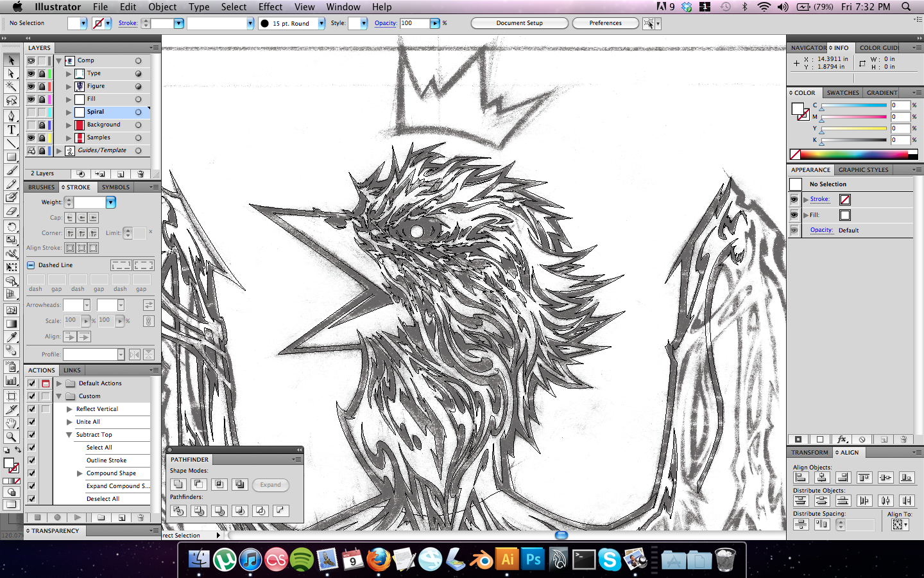Expand the Figure layer

(x=69, y=86)
